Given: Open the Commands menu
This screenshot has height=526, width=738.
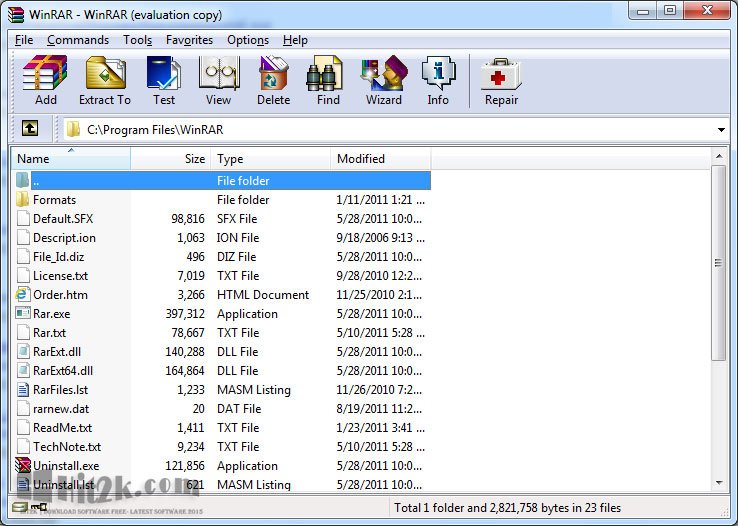Looking at the screenshot, I should 78,40.
